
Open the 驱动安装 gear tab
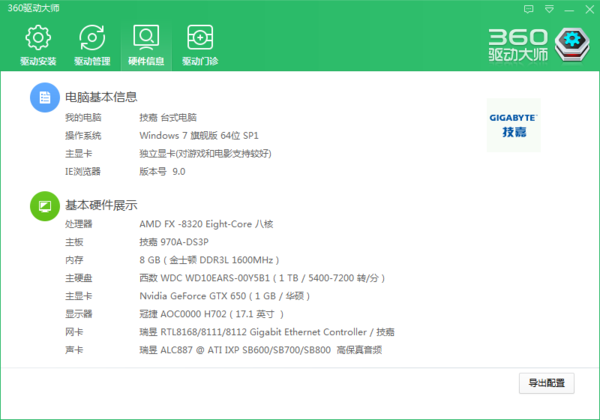[x=37, y=46]
